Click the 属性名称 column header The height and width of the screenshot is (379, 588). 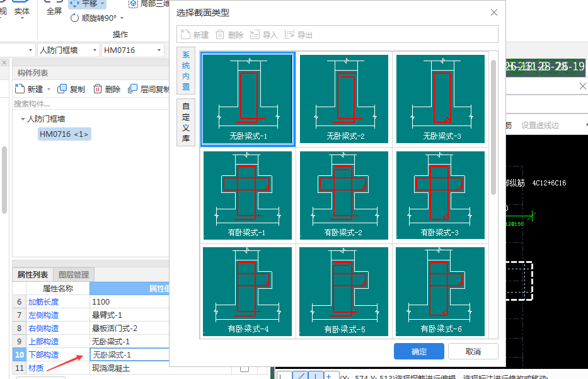58,288
